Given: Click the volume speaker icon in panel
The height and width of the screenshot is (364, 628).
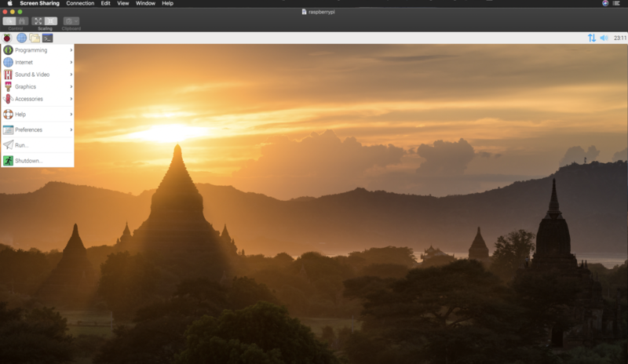Looking at the screenshot, I should [604, 38].
